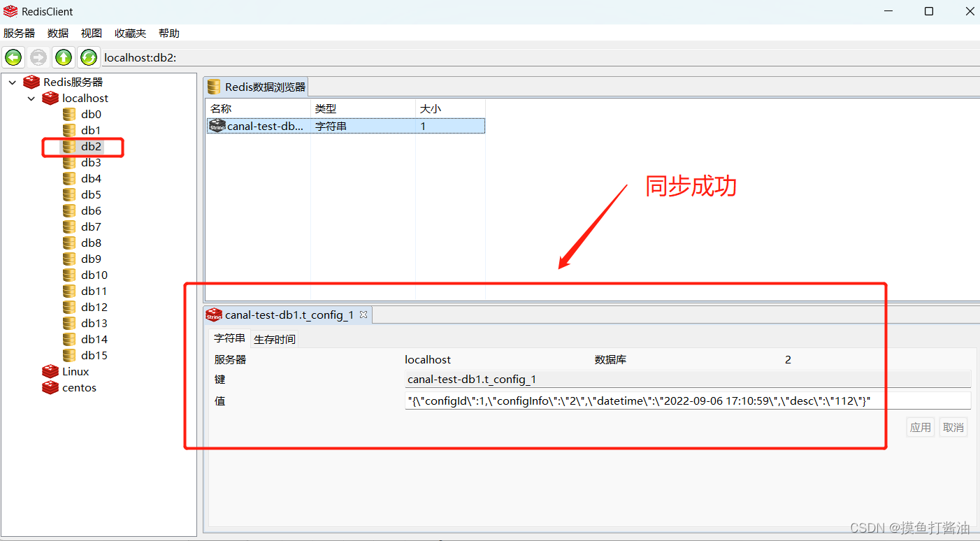Click the green back navigation arrow
The image size is (980, 541).
click(13, 57)
